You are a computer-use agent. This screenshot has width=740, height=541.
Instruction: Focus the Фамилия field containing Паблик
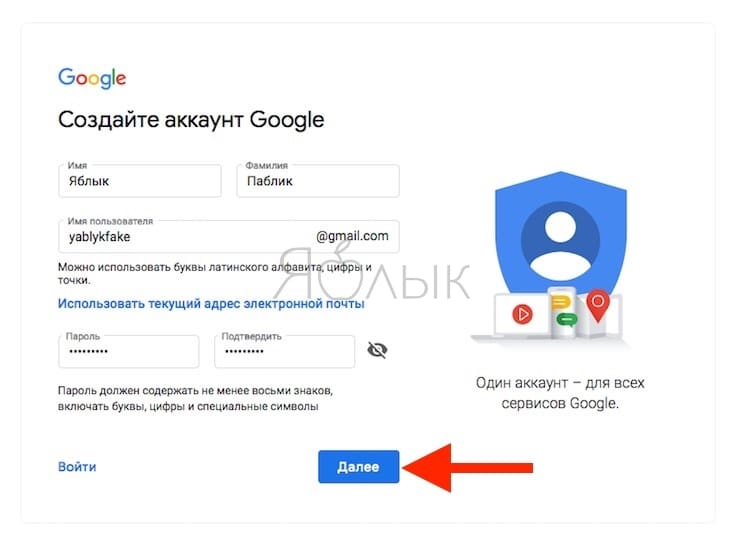click(x=318, y=181)
